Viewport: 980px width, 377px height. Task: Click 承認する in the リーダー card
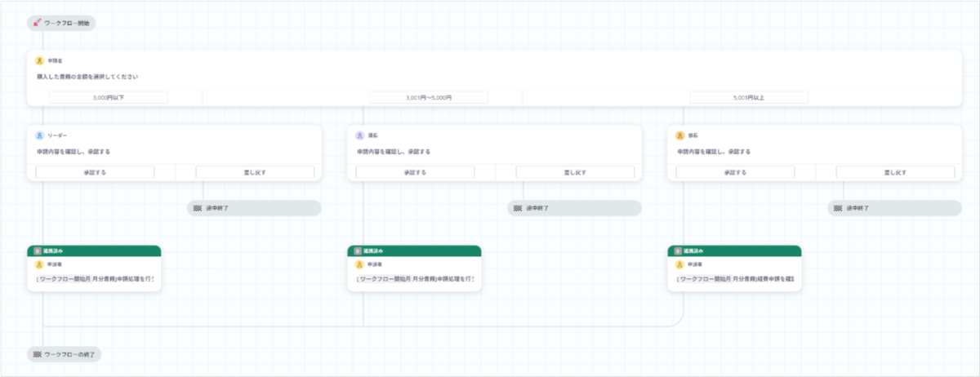click(x=95, y=173)
